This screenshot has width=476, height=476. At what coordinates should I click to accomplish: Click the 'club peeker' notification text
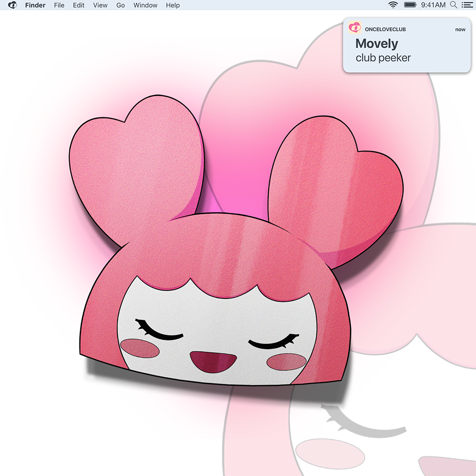coord(383,58)
